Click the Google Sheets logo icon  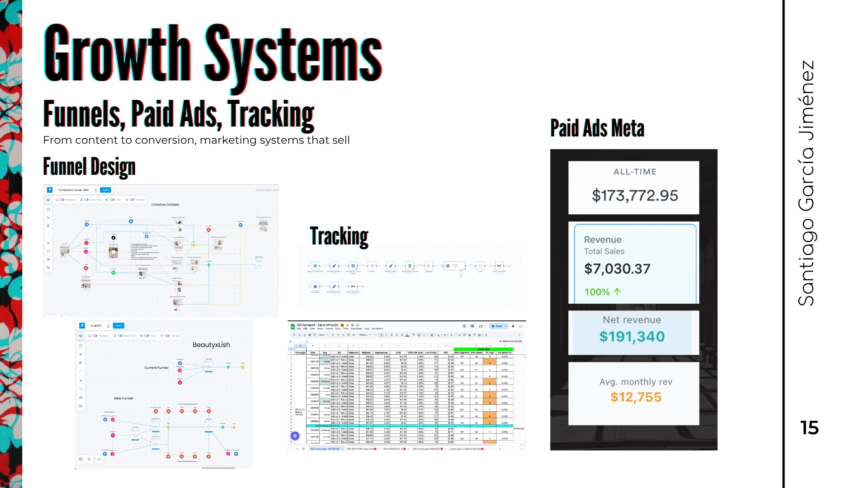coord(293,326)
